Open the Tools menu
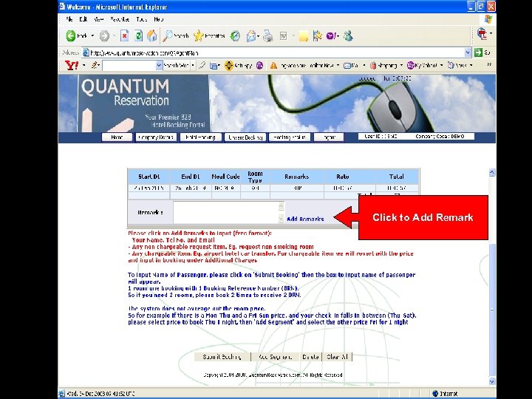Viewport: 532px width, 399px height. coord(141,19)
